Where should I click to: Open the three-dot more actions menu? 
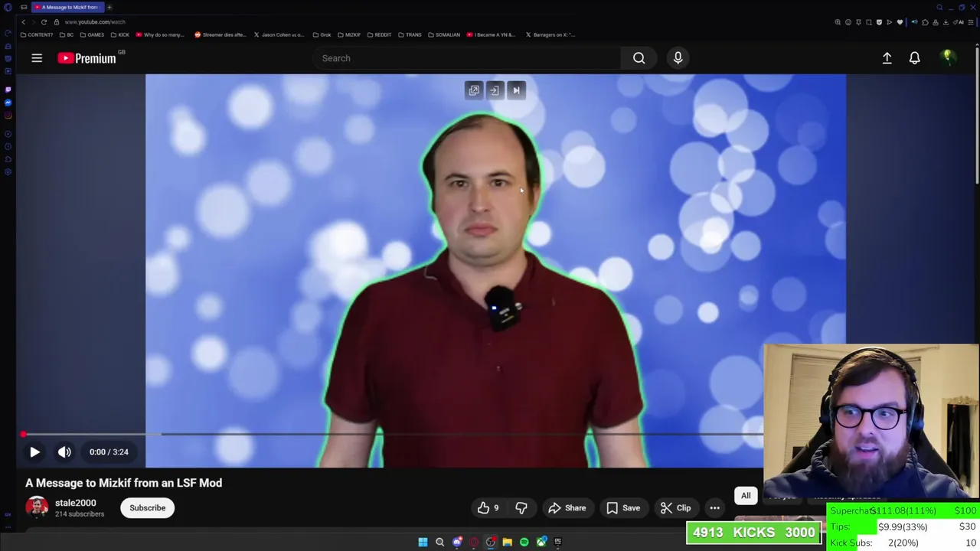coord(714,507)
